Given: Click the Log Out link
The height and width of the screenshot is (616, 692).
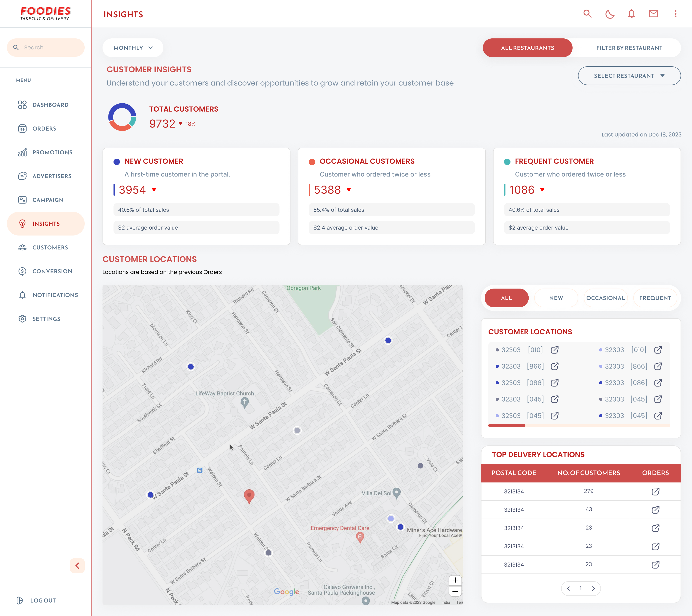Looking at the screenshot, I should point(43,600).
